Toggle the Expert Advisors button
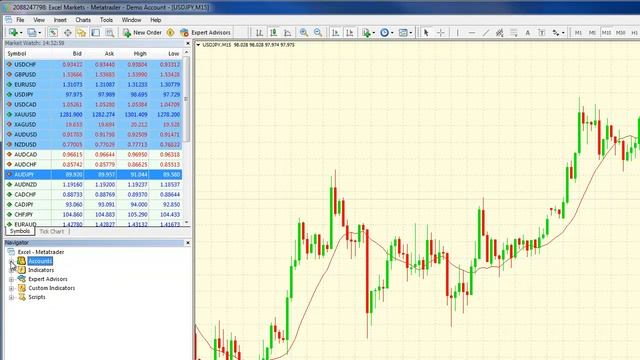640x360 pixels. (x=205, y=32)
